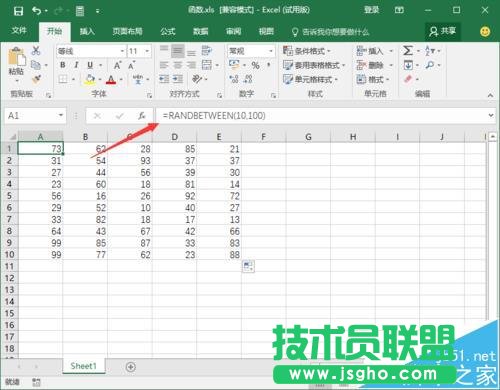Screen dimensions: 500x390
Task: Switch to the Data tab
Action: point(201,32)
